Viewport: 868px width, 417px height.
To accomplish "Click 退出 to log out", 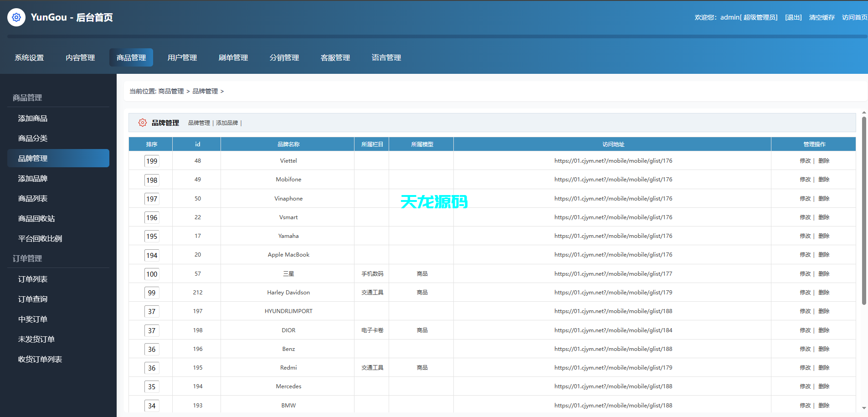I will click(793, 17).
